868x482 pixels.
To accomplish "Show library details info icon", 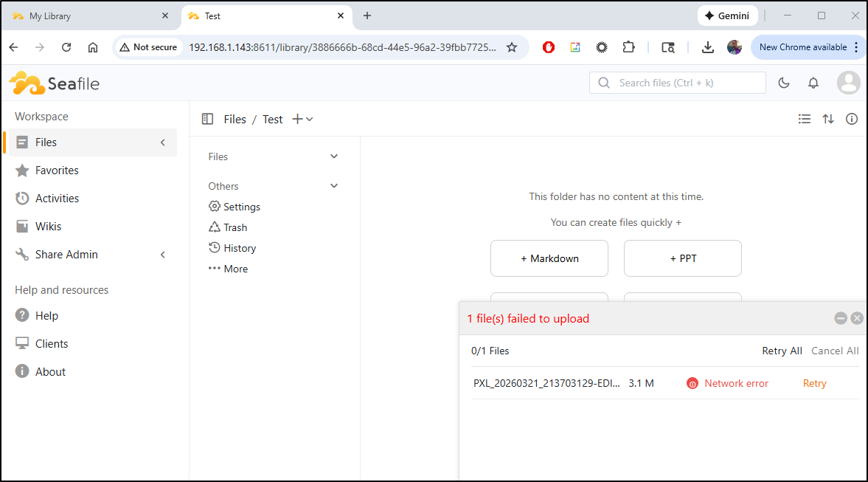I will point(852,119).
